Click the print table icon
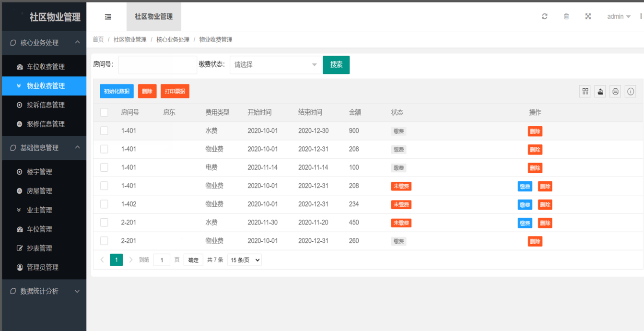The image size is (644, 331). [616, 91]
